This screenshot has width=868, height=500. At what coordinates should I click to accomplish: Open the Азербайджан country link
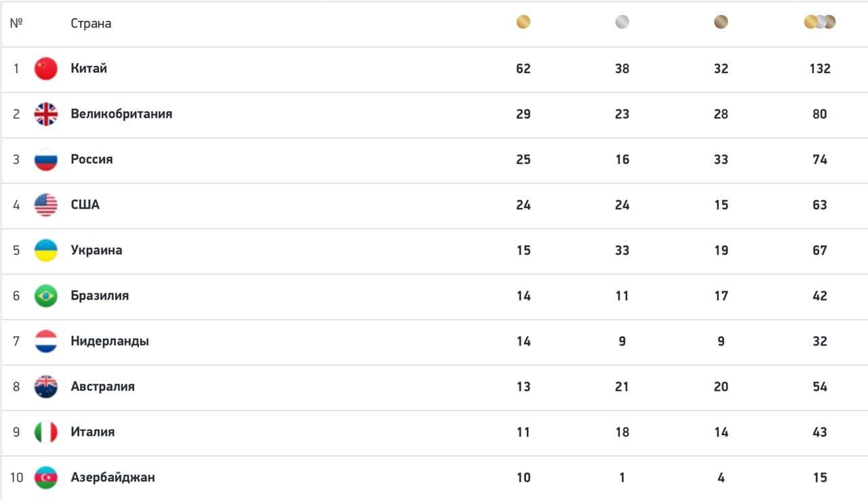tap(113, 477)
